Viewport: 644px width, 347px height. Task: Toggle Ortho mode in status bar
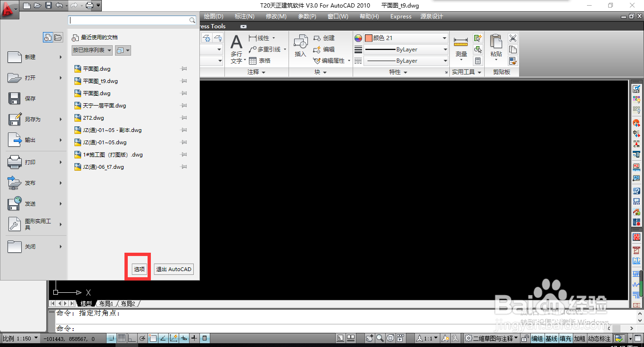132,339
